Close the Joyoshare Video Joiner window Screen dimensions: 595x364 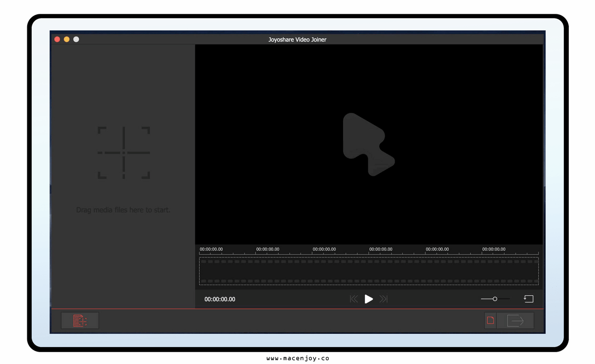click(x=57, y=39)
